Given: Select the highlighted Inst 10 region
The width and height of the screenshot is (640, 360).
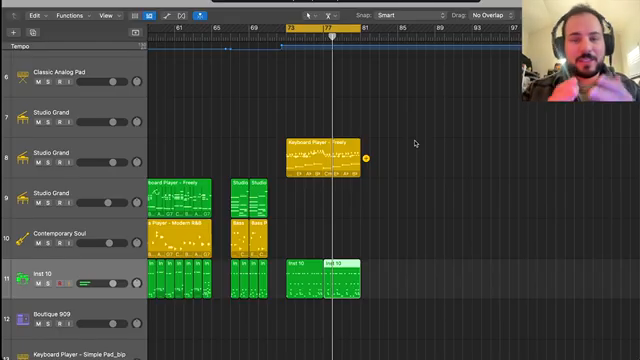Looking at the screenshot, I should point(342,279).
